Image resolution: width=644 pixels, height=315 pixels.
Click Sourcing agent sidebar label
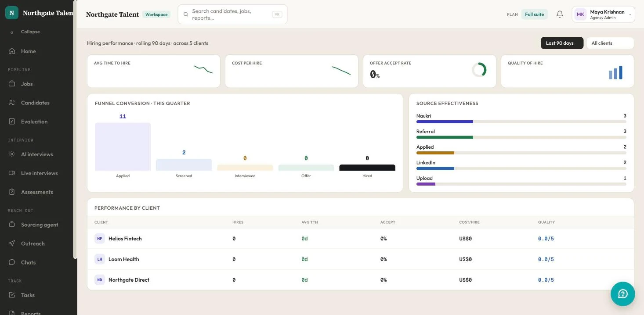(x=40, y=225)
